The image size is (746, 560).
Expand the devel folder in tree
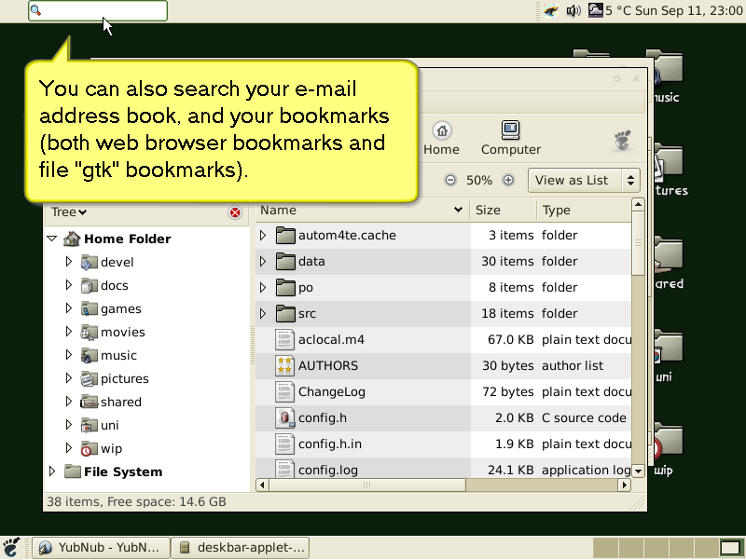(69, 262)
